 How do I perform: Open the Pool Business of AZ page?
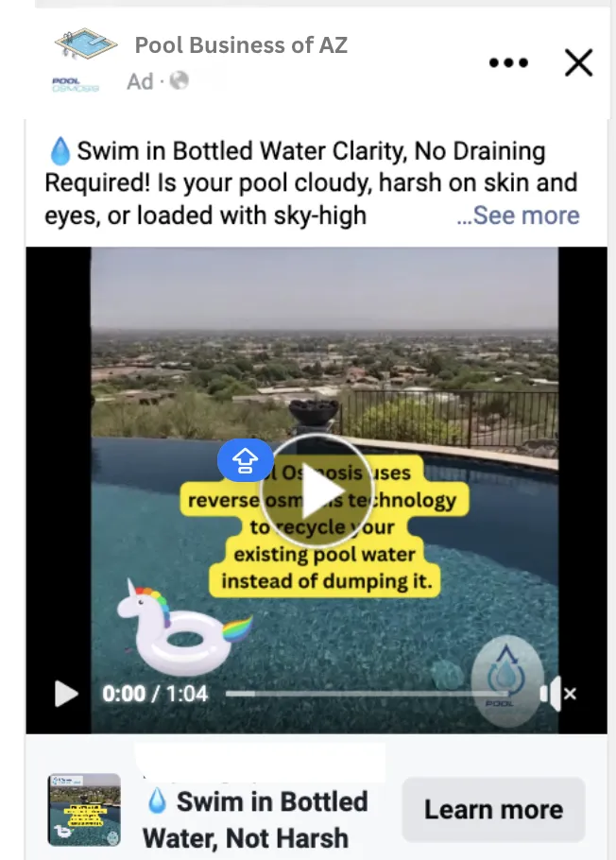pos(241,45)
